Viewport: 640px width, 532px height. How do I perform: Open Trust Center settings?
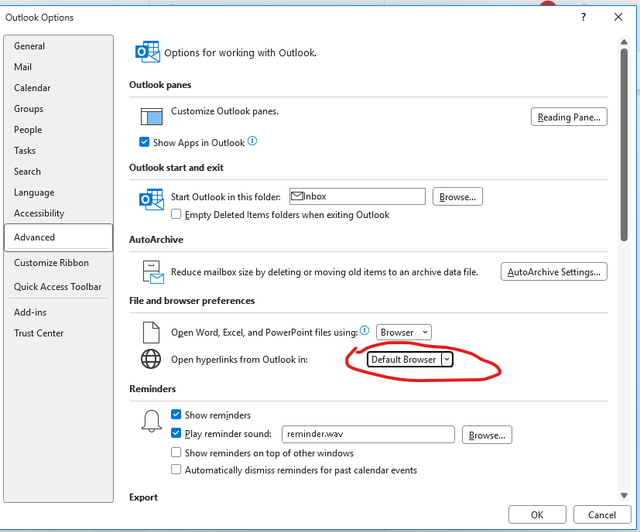58,333
